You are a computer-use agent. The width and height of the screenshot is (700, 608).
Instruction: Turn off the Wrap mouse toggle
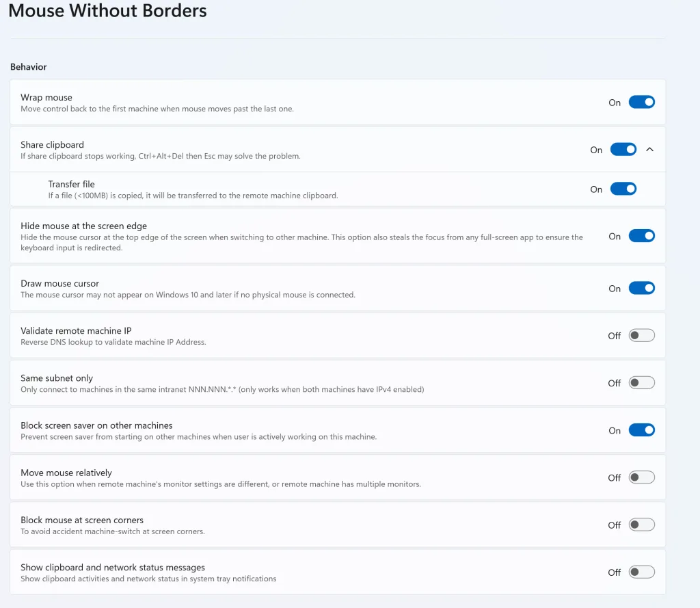tap(641, 101)
